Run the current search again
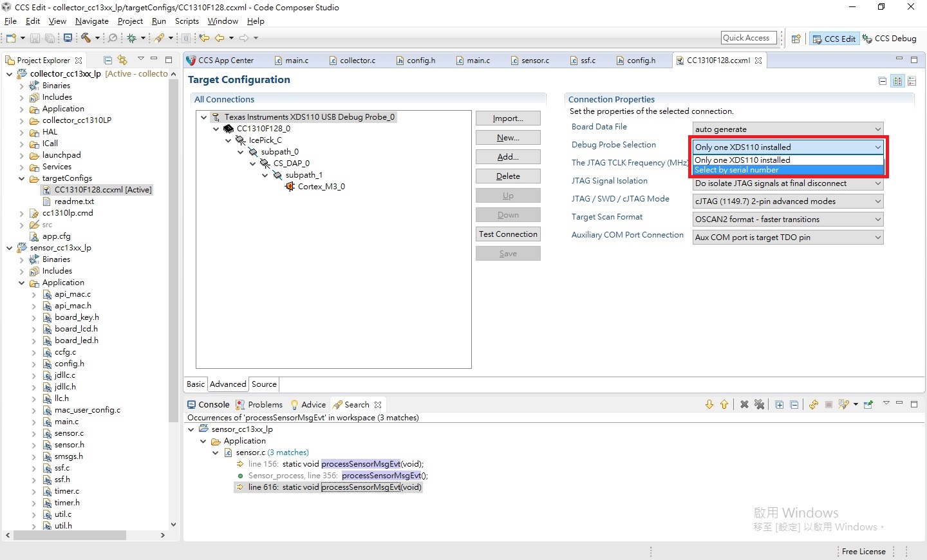This screenshot has width=927, height=560. tap(814, 404)
